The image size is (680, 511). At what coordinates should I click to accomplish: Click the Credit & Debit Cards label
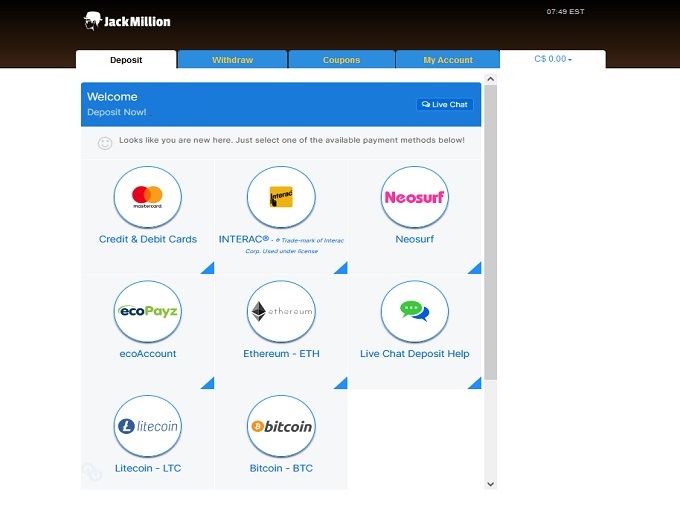click(148, 239)
